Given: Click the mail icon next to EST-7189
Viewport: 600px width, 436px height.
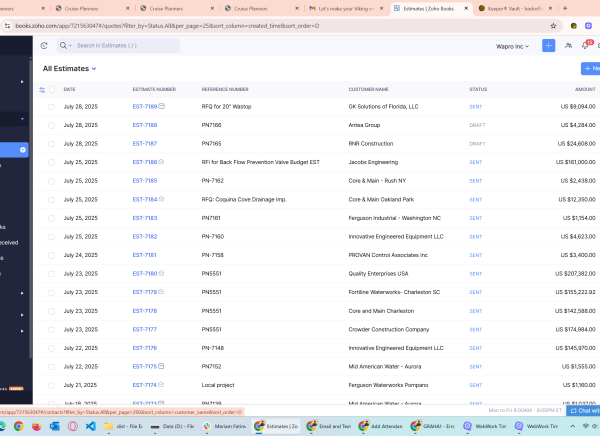Looking at the screenshot, I should (162, 106).
